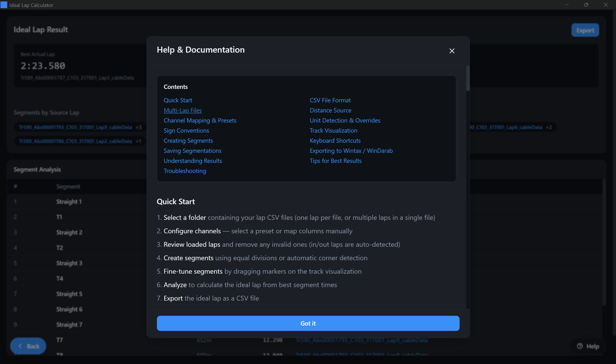Click the Export button

click(x=585, y=30)
